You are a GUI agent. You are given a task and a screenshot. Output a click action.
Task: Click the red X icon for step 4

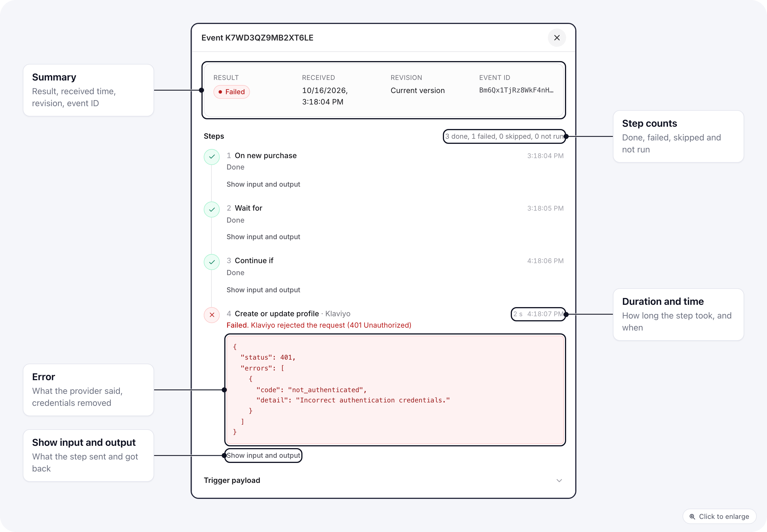211,315
